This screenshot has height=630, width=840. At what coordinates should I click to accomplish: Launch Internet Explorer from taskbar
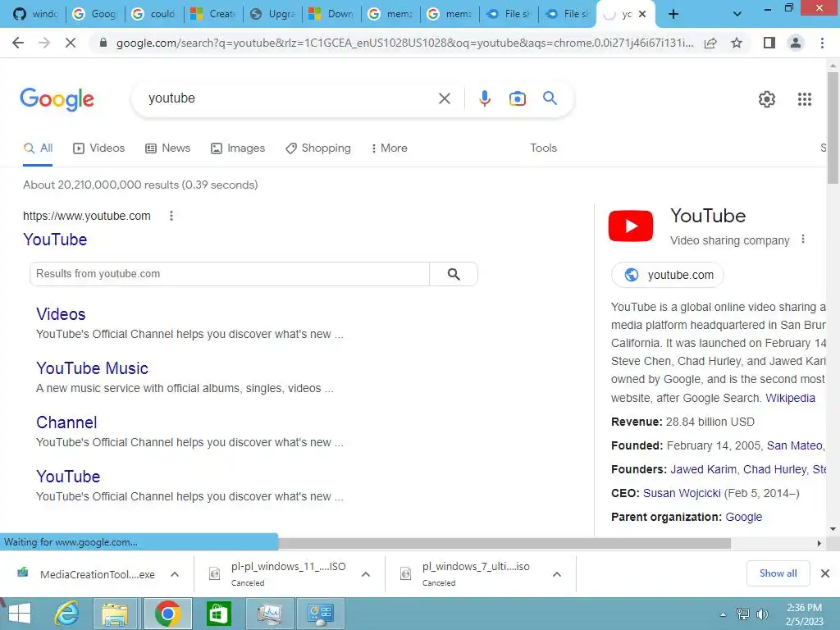click(66, 614)
